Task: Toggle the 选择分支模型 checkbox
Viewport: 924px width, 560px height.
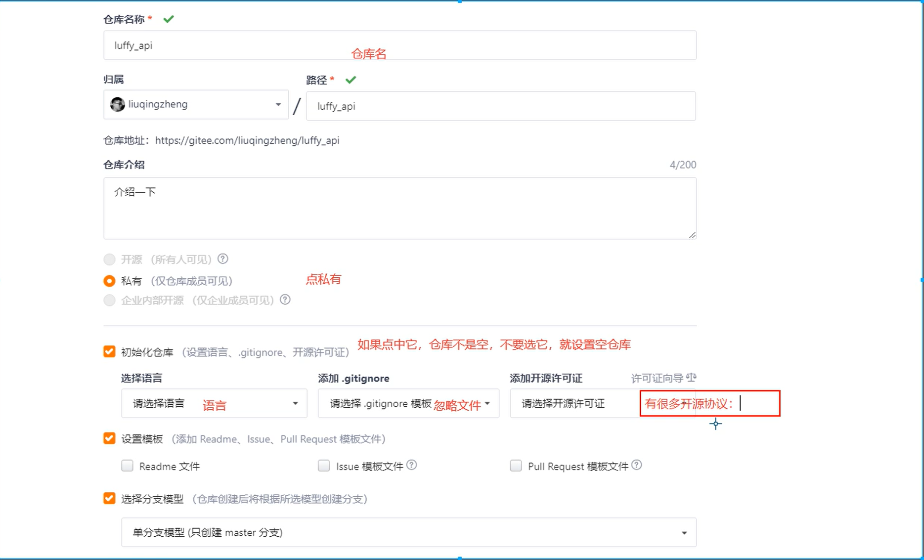Action: [x=109, y=498]
